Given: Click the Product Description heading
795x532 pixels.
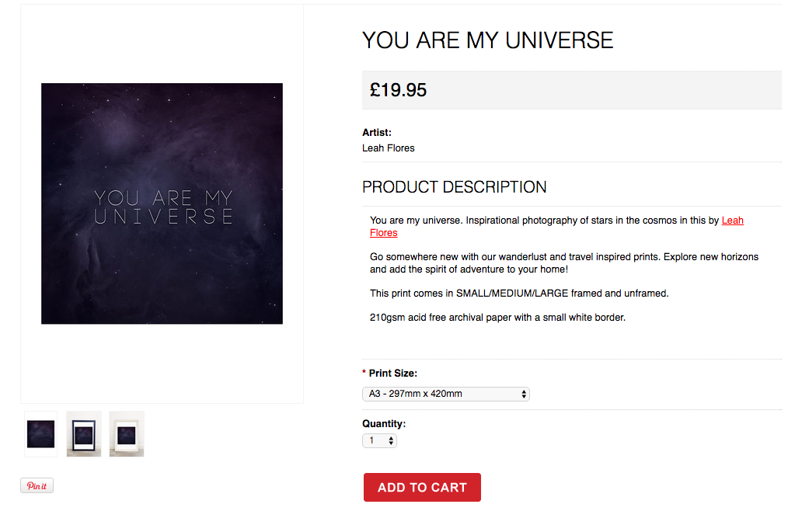Looking at the screenshot, I should click(454, 187).
